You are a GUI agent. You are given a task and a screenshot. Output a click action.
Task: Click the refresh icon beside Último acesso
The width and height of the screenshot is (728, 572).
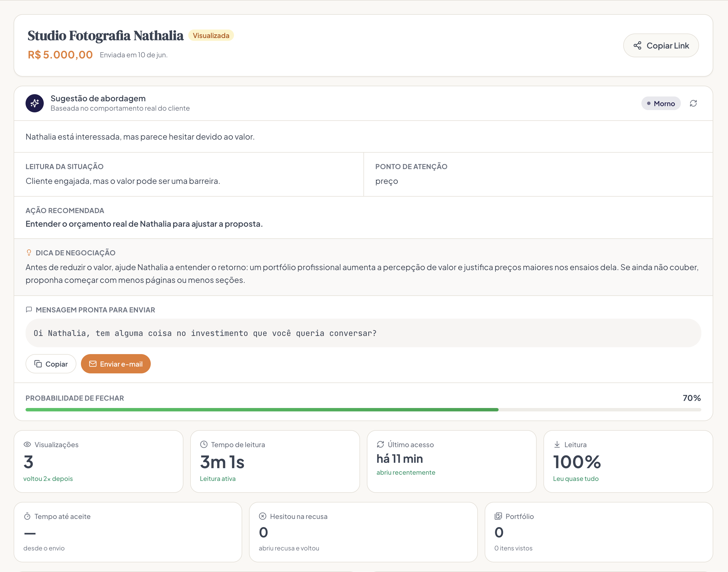coord(380,444)
